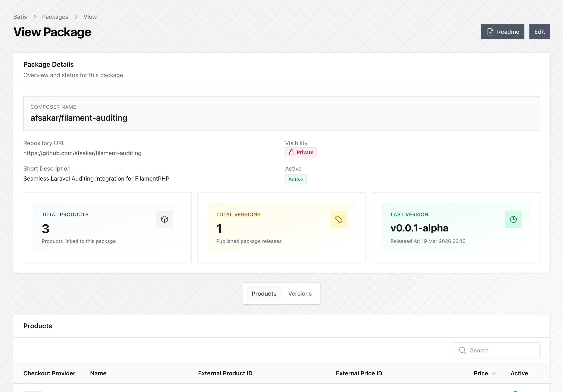Click the Readme document icon

tap(490, 32)
